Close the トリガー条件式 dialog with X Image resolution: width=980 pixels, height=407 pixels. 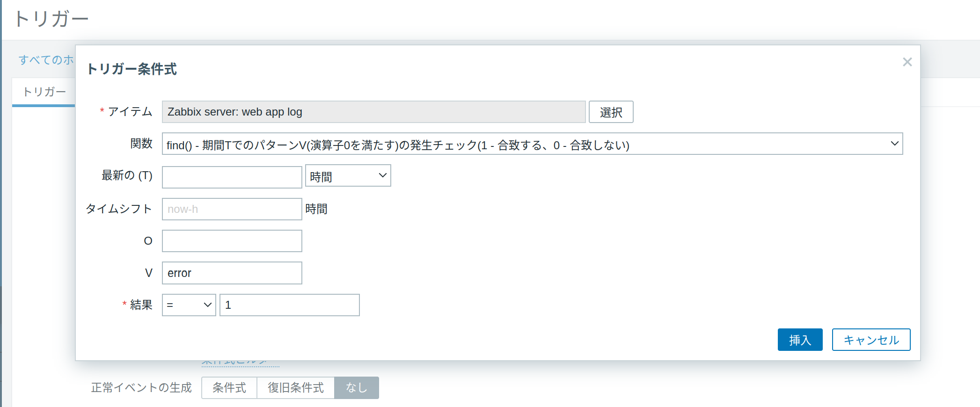point(907,62)
